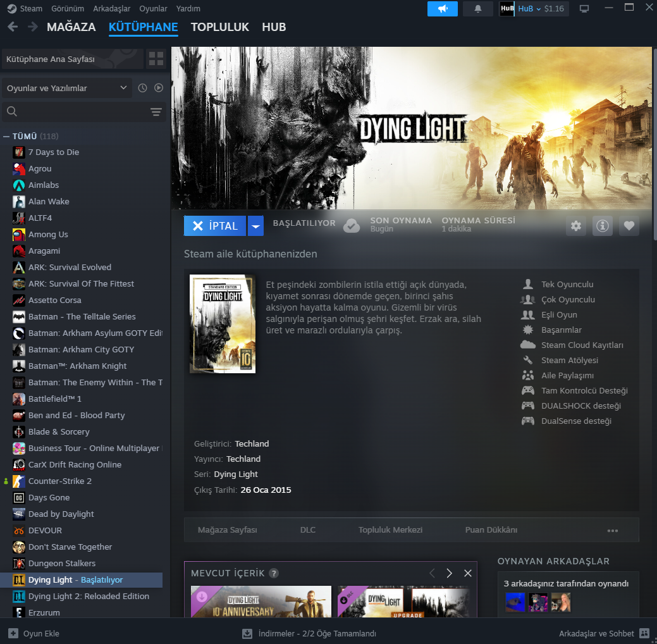
Task: Click the Don't Starve Together icon
Action: pyautogui.click(x=19, y=547)
